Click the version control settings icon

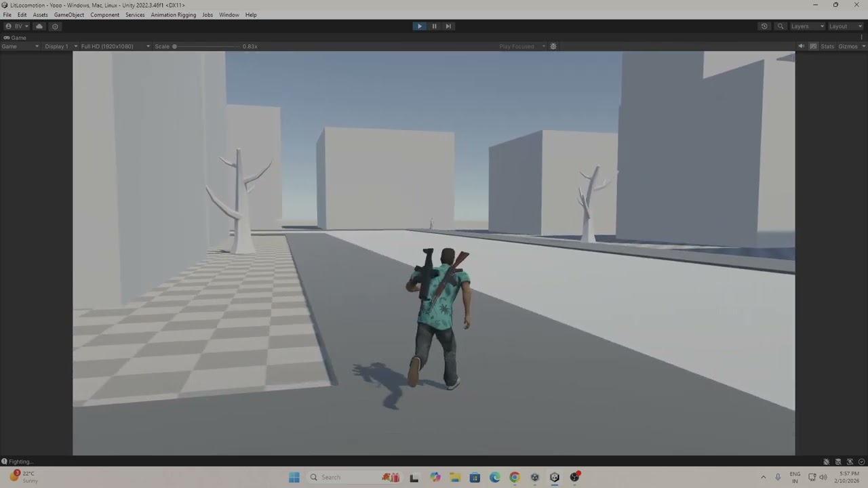pos(55,26)
